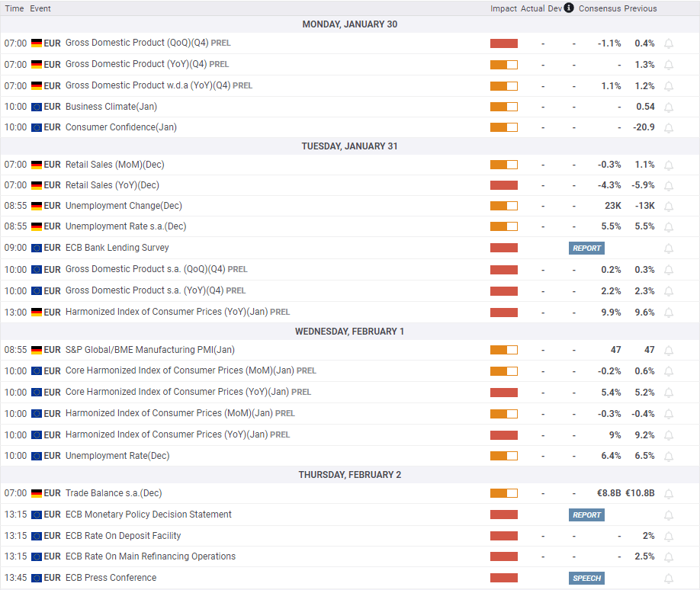Open Consumer Confidence(Jan) event details
The width and height of the screenshot is (700, 590).
click(x=121, y=127)
